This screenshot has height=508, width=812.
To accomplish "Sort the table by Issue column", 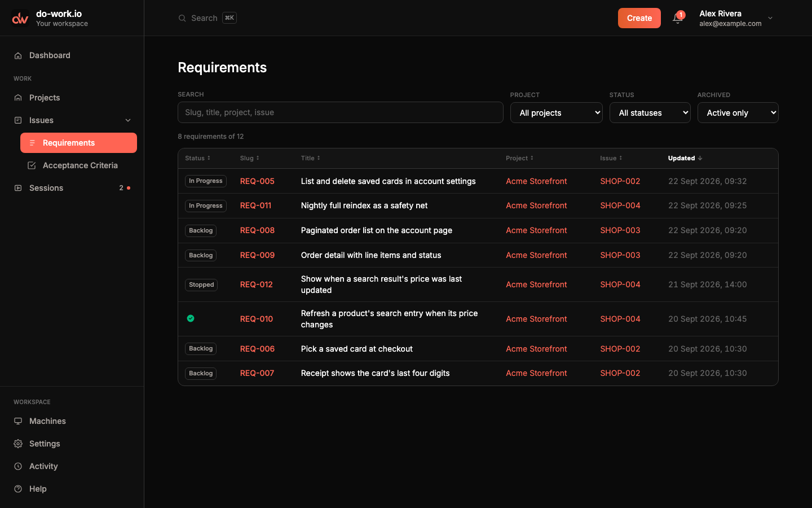I will pos(611,158).
